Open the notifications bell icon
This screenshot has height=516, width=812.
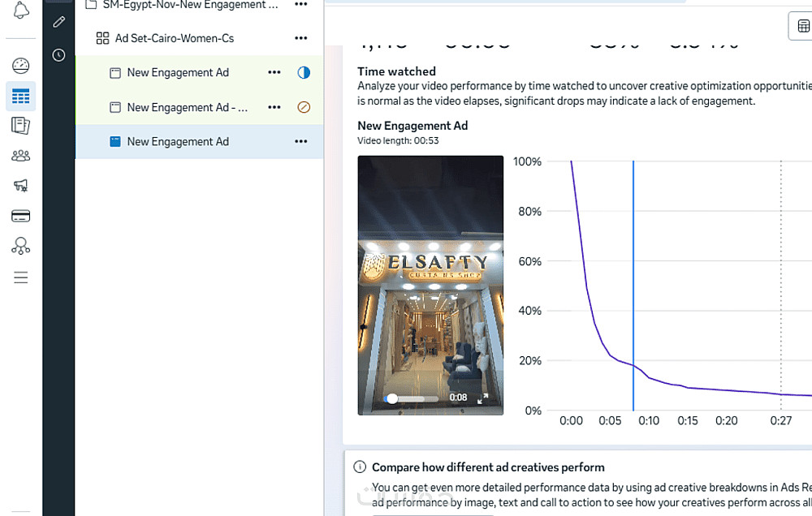(x=21, y=10)
